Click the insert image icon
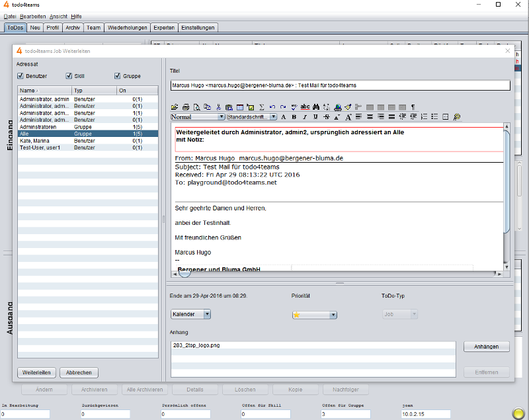529x420 pixels. pos(251,107)
